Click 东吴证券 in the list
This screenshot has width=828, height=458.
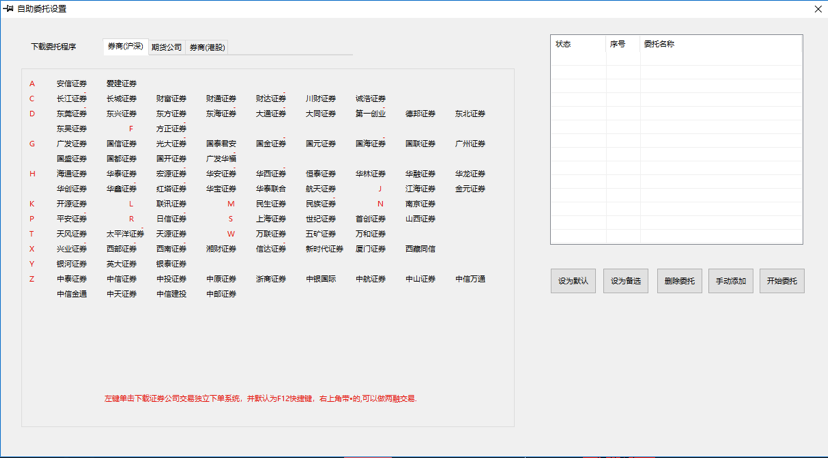(72, 129)
